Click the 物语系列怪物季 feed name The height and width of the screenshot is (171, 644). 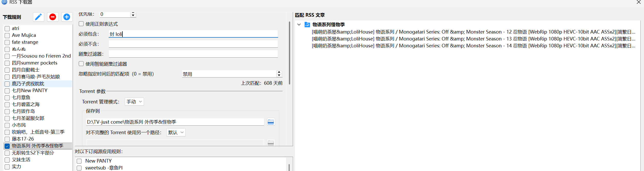[329, 25]
